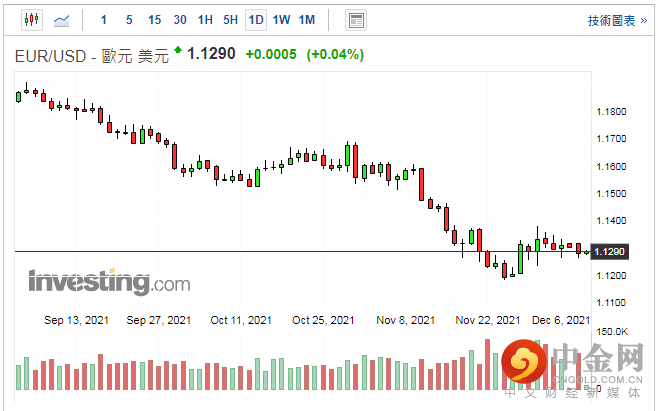Select the candlestick chart type icon

[32, 20]
